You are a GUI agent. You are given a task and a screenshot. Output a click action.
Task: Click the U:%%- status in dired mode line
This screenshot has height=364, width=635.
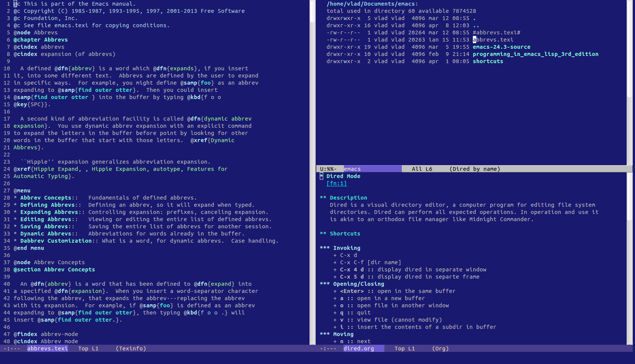pos(328,169)
